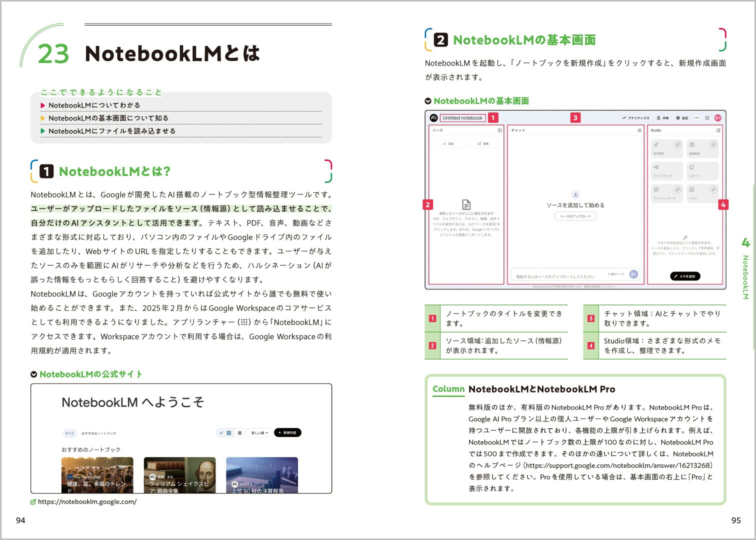This screenshot has height=540, width=756.
Task: Open the ウィリアム シェイクスピア notebook card
Action: (180, 475)
